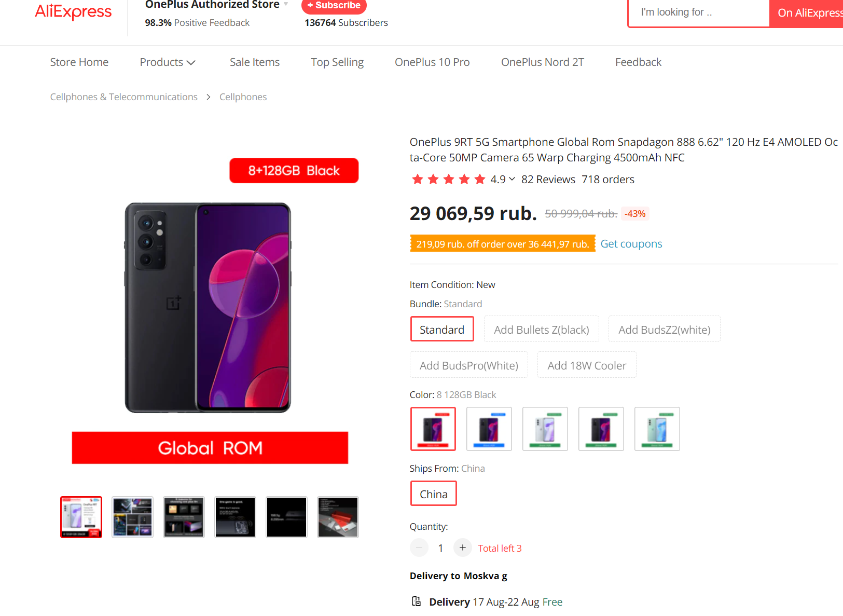Expand the 4.9 rating breakdown
843x616 pixels.
coord(512,179)
